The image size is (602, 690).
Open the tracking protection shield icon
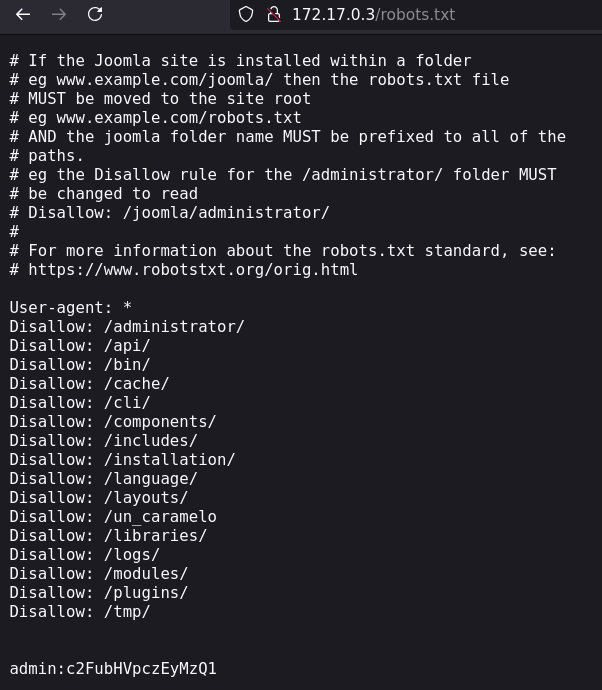coord(246,15)
